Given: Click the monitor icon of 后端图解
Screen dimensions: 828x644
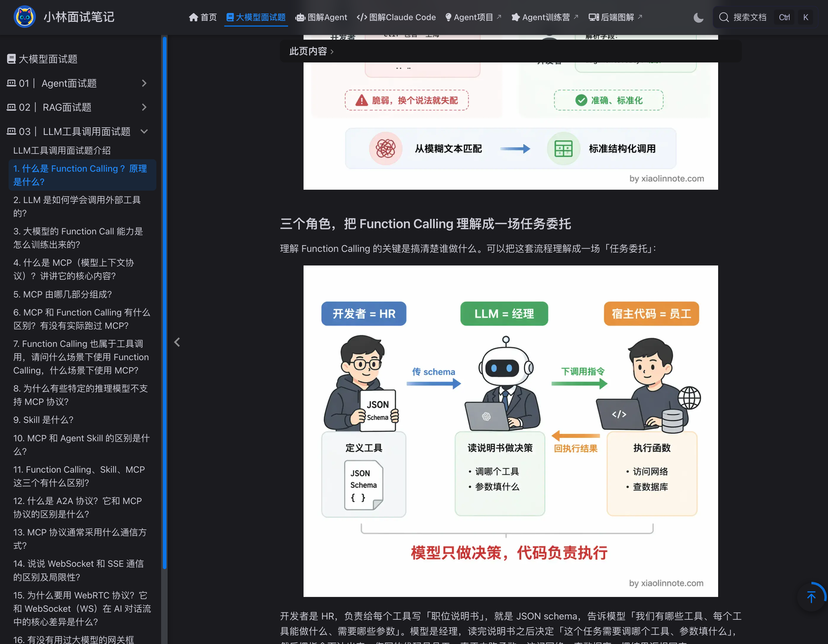Looking at the screenshot, I should (x=594, y=17).
